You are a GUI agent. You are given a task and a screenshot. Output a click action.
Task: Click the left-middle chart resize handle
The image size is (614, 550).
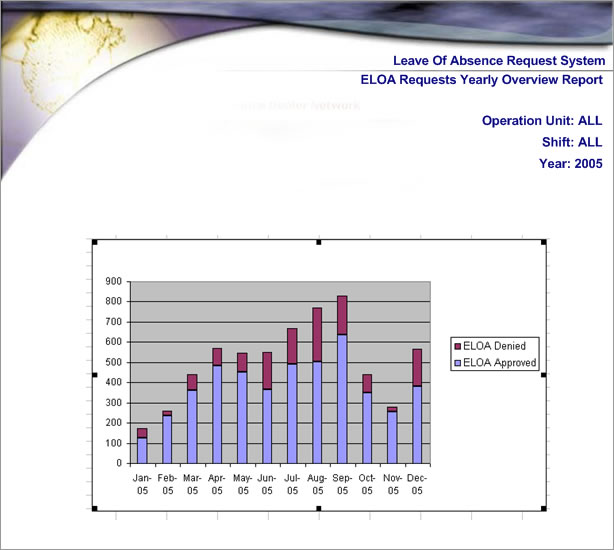pos(94,375)
